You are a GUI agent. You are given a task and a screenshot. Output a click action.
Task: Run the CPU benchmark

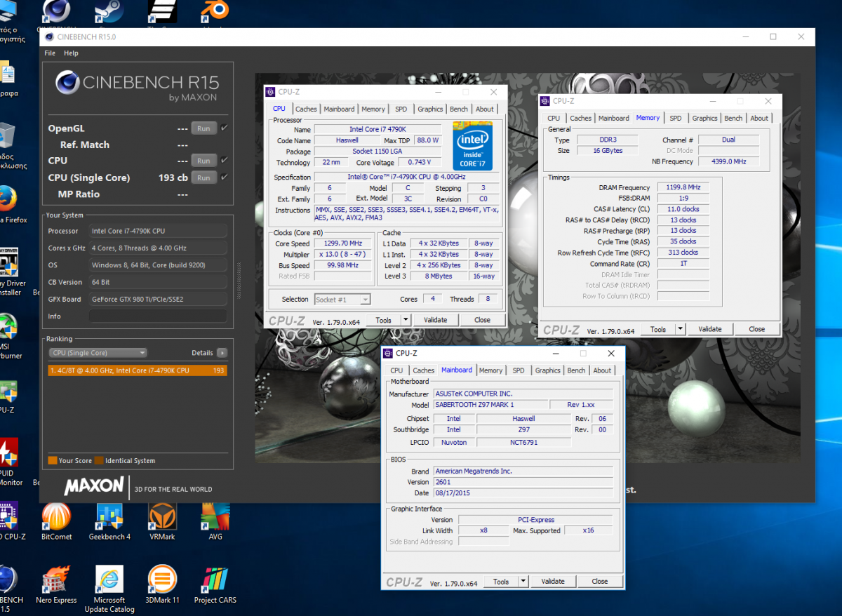[x=203, y=161]
